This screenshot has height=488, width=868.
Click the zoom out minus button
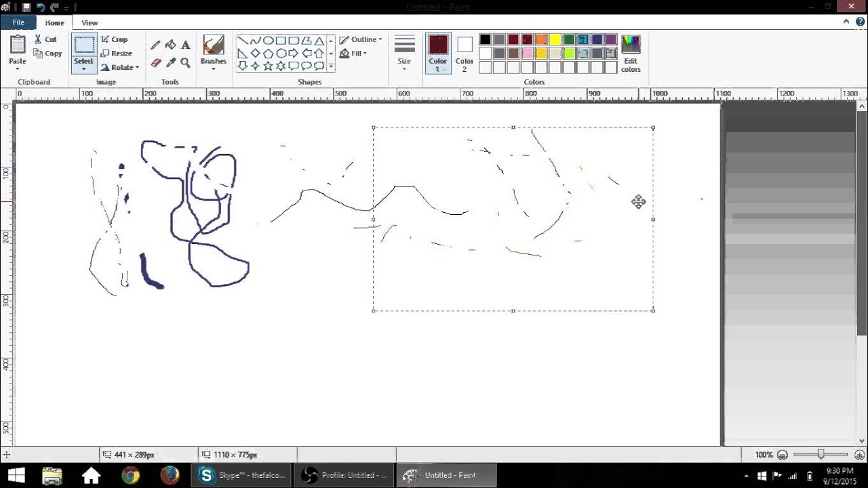tap(783, 455)
